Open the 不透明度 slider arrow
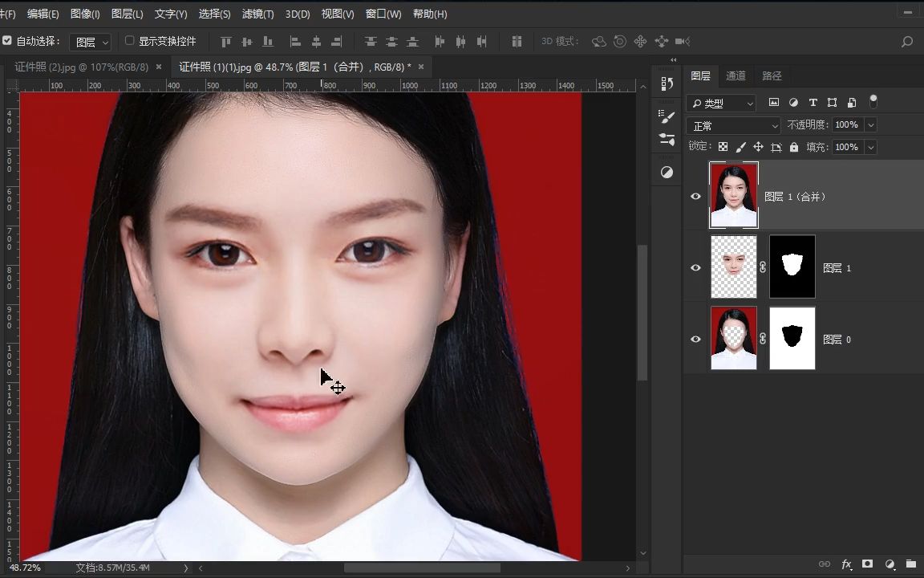The image size is (924, 578). click(x=871, y=125)
